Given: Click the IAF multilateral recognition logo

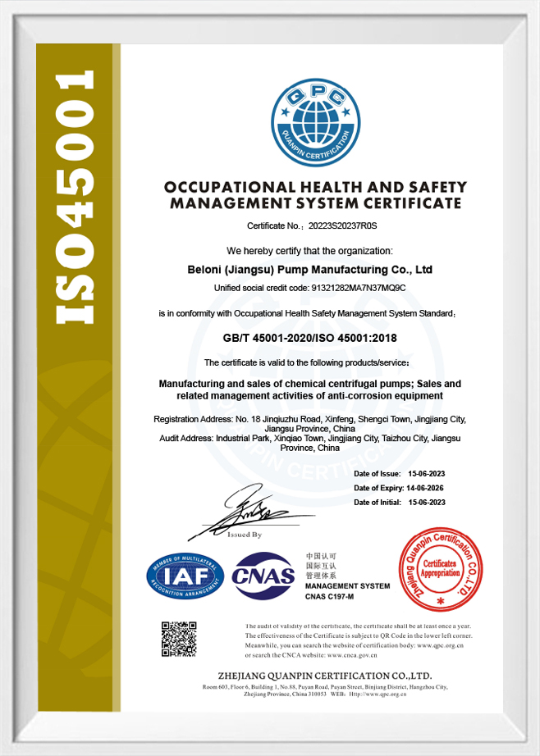Looking at the screenshot, I should [185, 576].
